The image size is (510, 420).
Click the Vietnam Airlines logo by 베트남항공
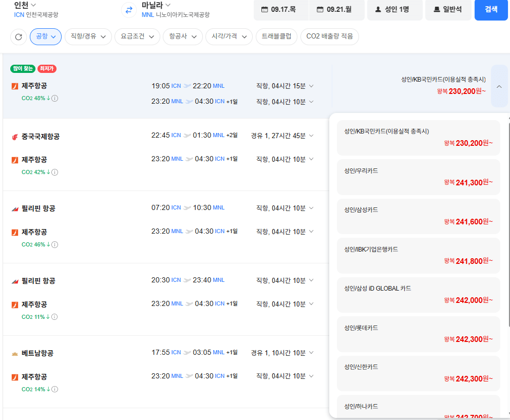point(15,354)
